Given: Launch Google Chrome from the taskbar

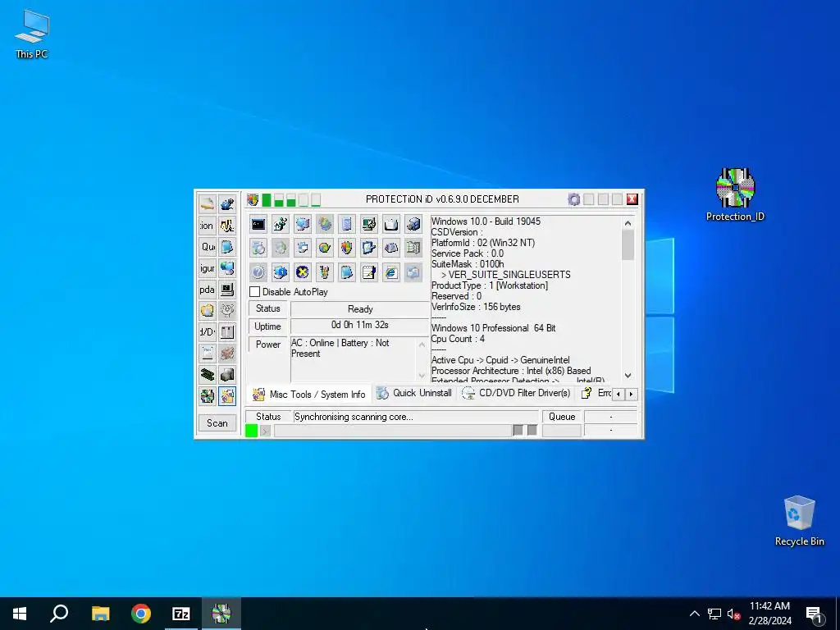Looking at the screenshot, I should pyautogui.click(x=141, y=614).
